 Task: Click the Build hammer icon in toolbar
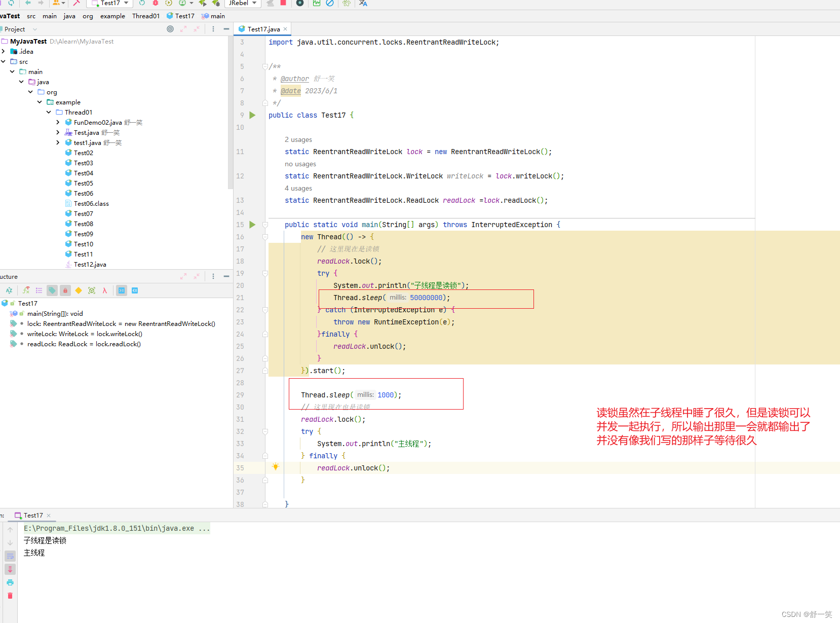77,3
